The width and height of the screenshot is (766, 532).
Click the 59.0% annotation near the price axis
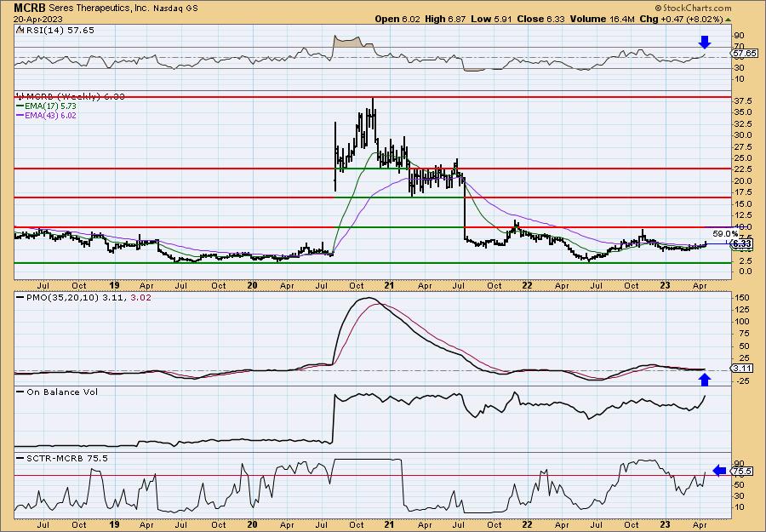(x=725, y=234)
